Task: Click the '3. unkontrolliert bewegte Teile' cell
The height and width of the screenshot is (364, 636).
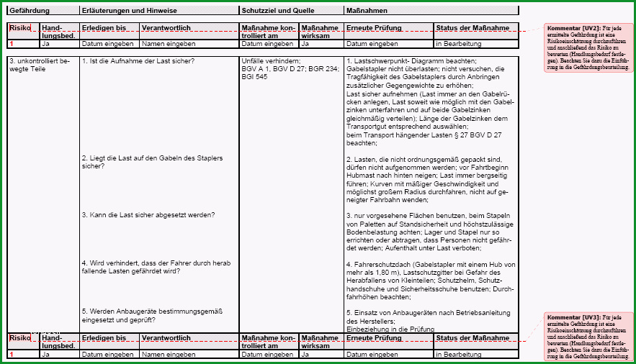Action: (x=40, y=65)
